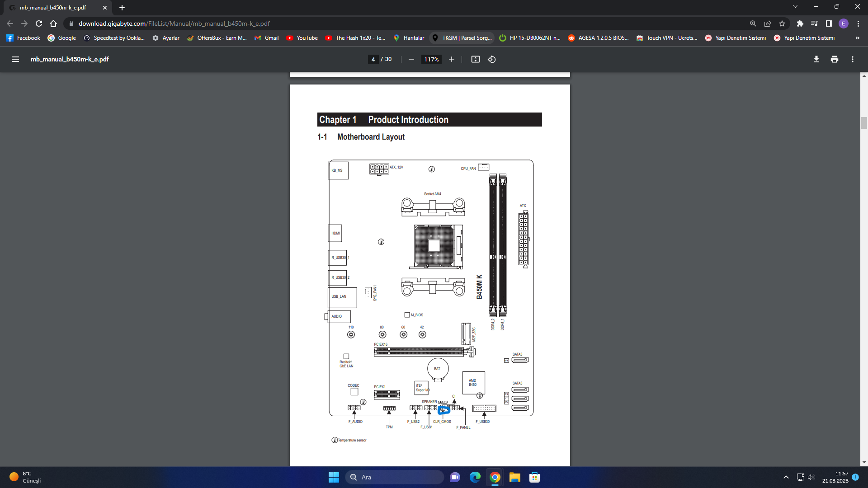Open the volume control in system tray
The image size is (868, 488).
coord(811,477)
